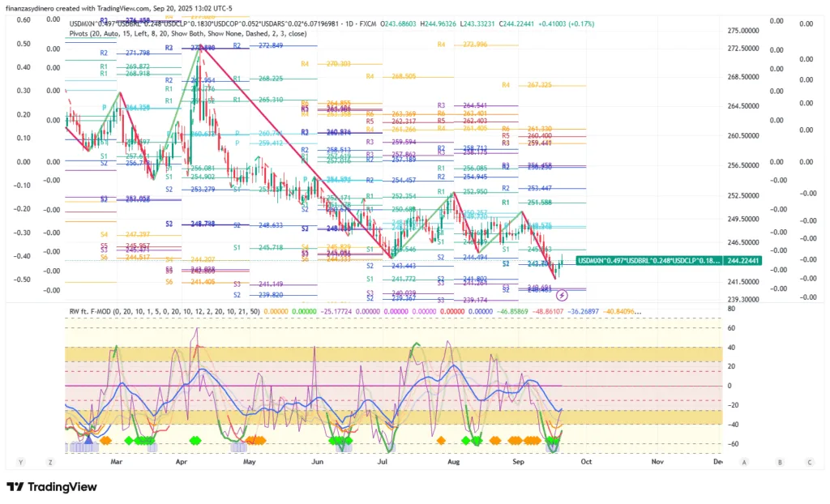This screenshot has height=504, width=830.
Task: Click the R4 pivot label 272.996
Action: click(475, 45)
